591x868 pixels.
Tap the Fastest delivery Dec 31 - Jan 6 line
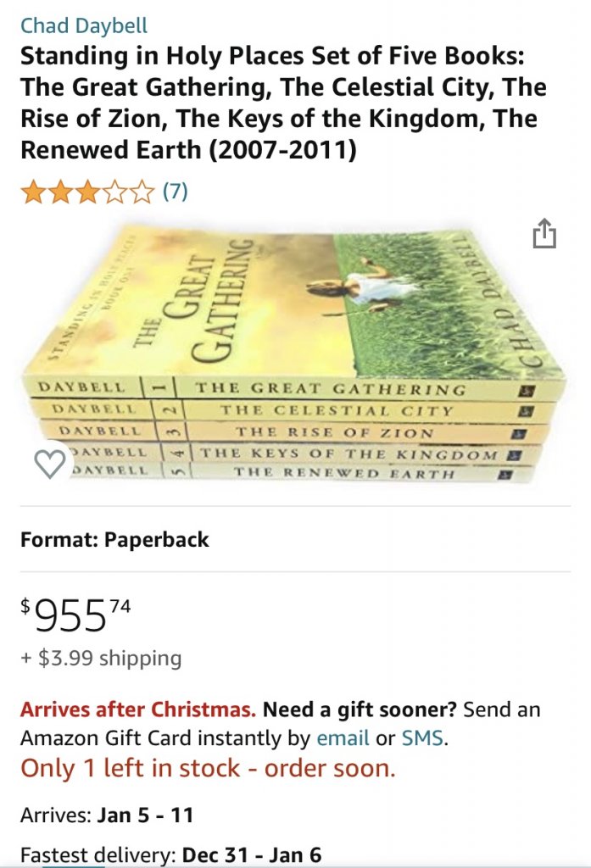(170, 856)
